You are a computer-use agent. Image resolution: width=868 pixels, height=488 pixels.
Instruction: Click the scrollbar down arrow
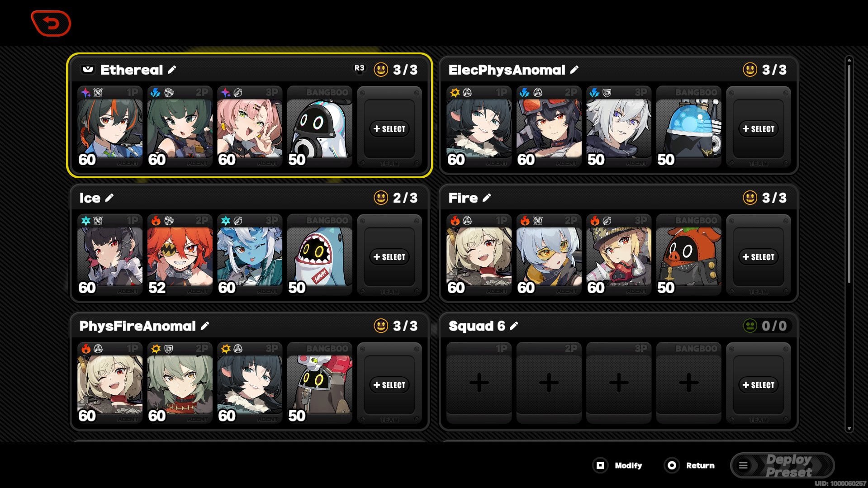point(849,428)
